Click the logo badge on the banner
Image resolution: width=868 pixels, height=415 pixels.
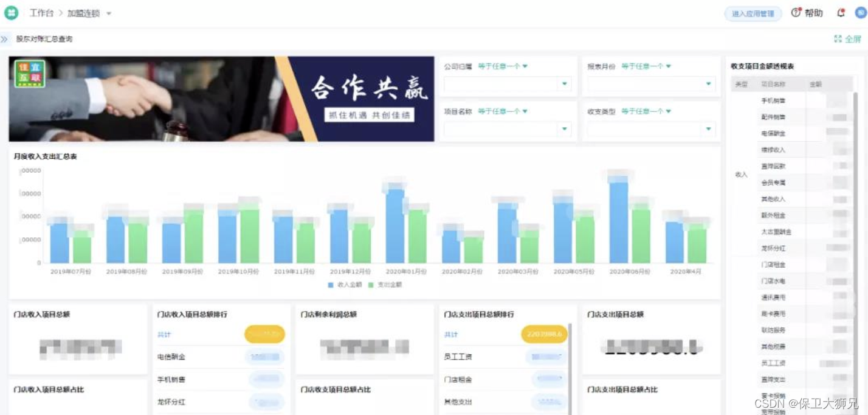[30, 73]
